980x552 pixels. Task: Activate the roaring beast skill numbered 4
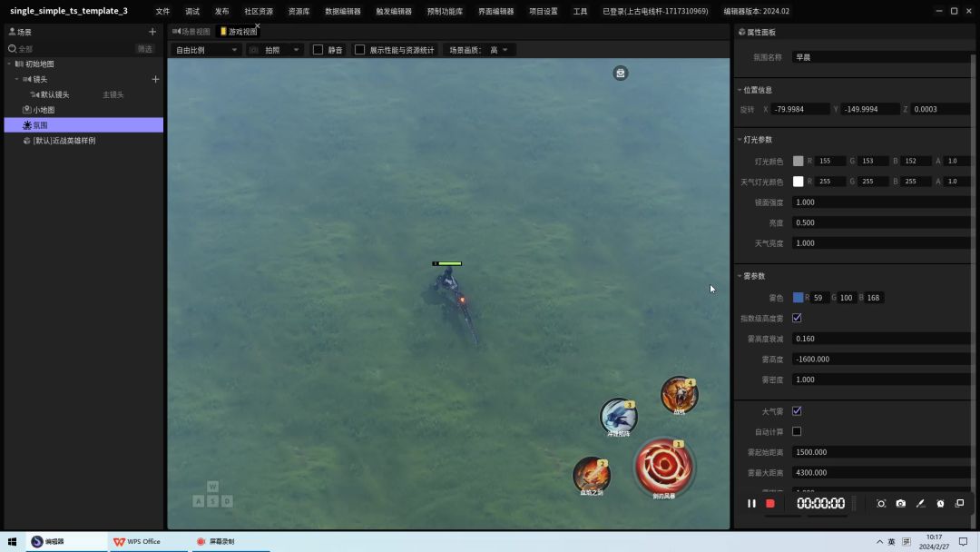(x=678, y=394)
